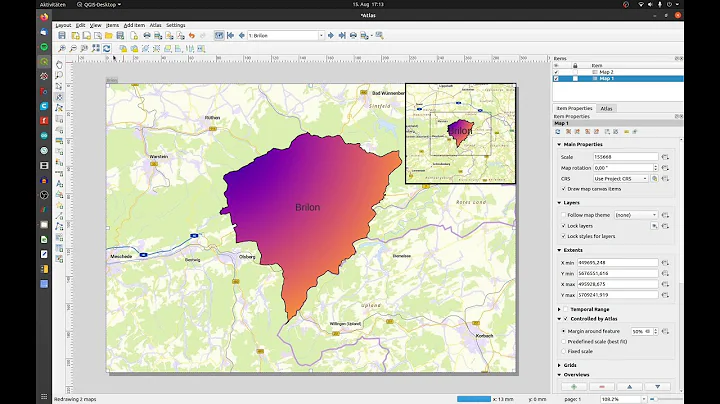Toggle Draw map canvas items checkbox
This screenshot has height=404, width=720.
[x=563, y=189]
